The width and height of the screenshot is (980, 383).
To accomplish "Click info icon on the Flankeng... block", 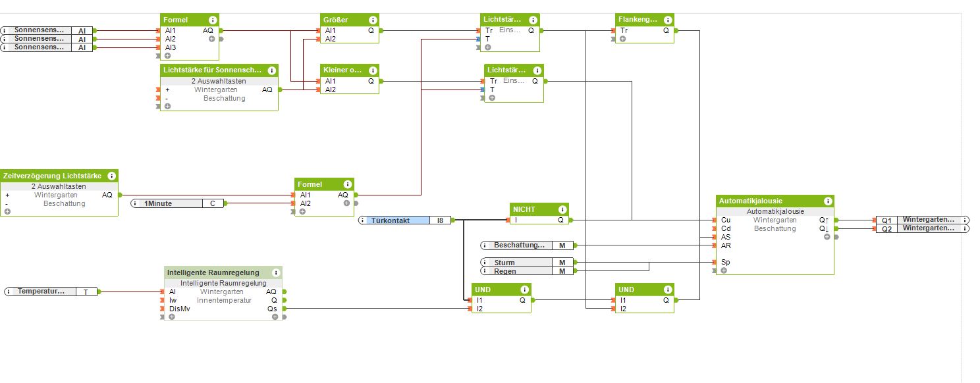I will (668, 20).
